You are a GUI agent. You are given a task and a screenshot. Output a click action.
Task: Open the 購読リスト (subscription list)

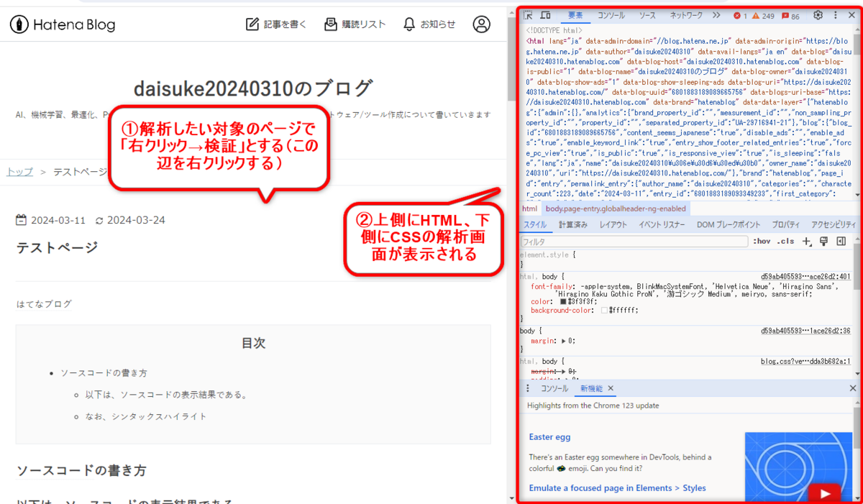(355, 24)
